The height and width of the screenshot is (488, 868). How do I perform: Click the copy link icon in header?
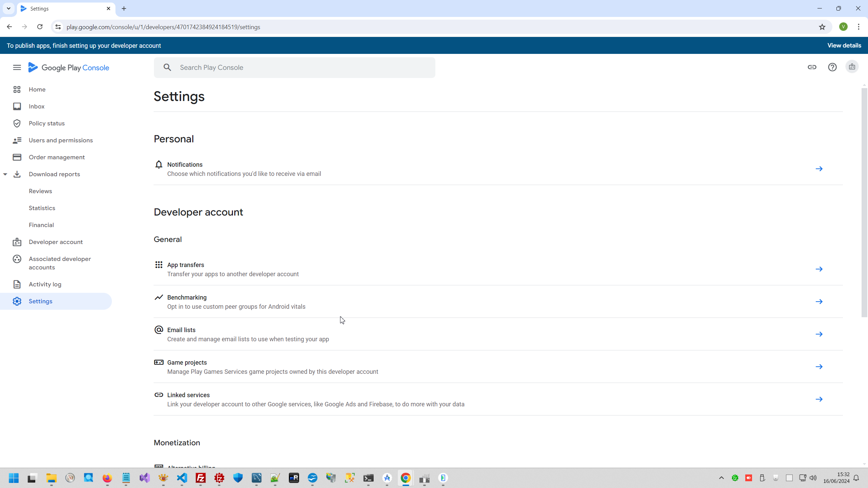[812, 67]
